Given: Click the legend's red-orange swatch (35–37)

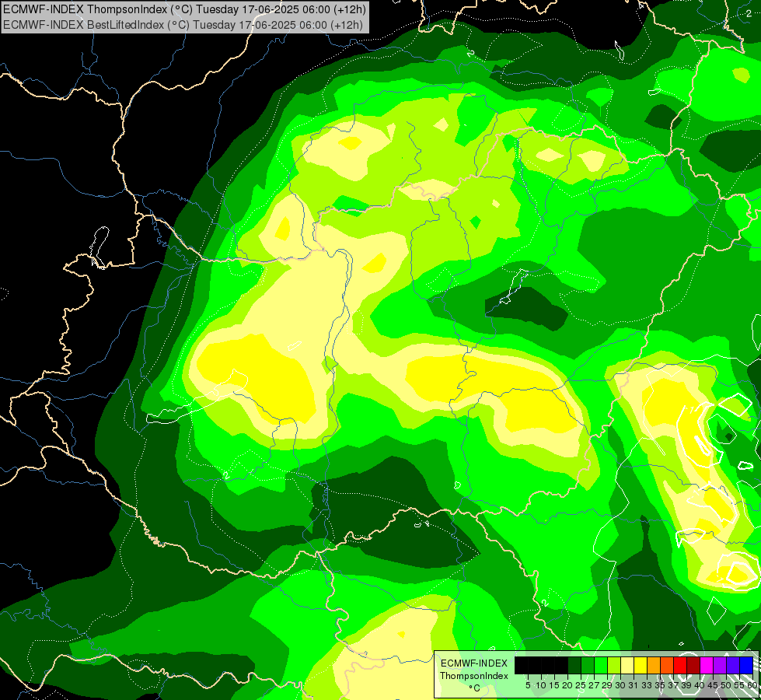Looking at the screenshot, I should click(666, 665).
